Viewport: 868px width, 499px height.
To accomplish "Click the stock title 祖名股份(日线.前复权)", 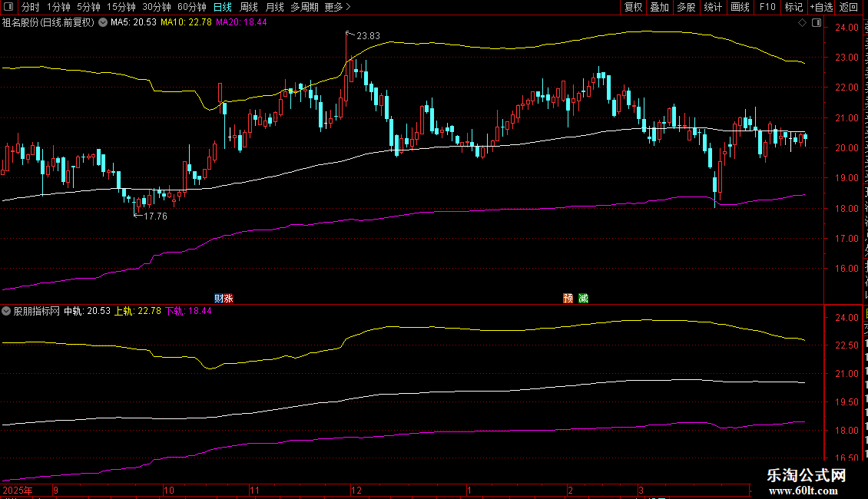I will coord(48,23).
